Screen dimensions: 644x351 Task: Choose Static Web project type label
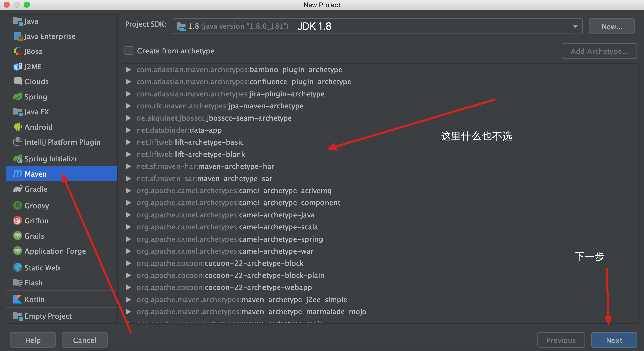pos(42,268)
